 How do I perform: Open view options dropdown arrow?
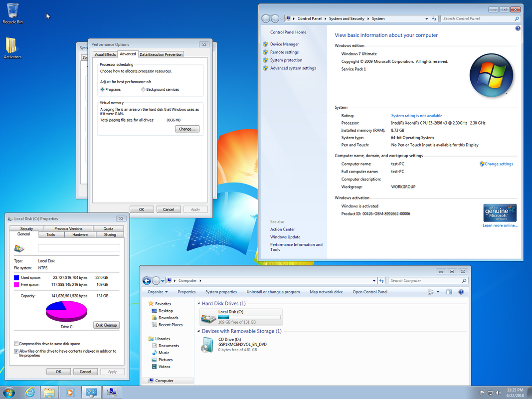coord(438,292)
